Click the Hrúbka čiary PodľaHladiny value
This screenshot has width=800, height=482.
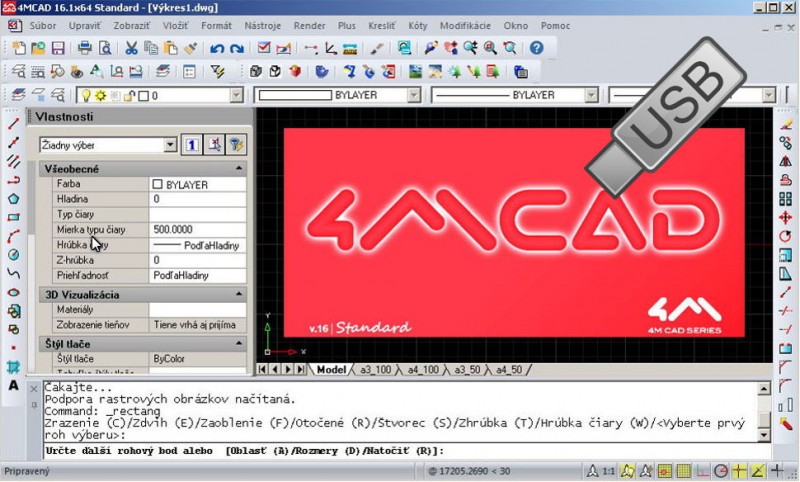[x=197, y=245]
